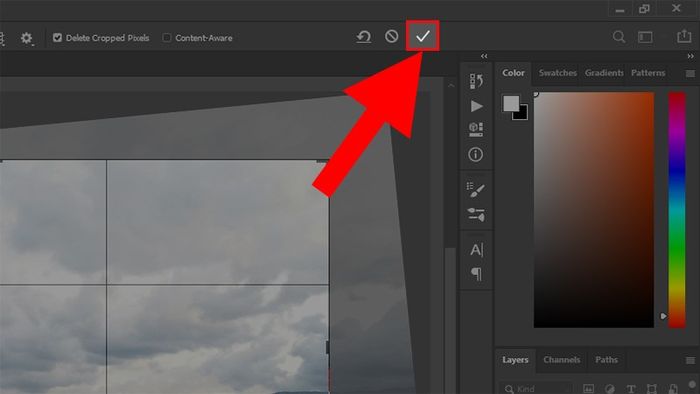Minimize the Photoshop window

pos(620,10)
